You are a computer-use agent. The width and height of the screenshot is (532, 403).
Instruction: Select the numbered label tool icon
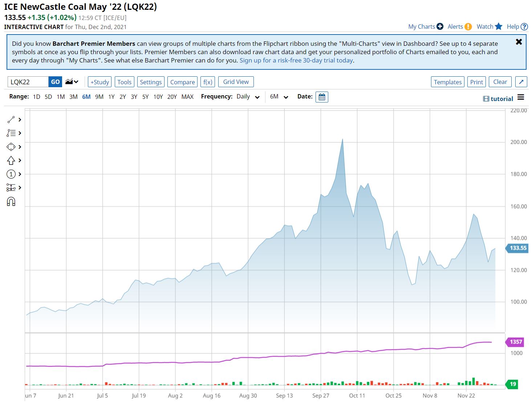tap(11, 174)
